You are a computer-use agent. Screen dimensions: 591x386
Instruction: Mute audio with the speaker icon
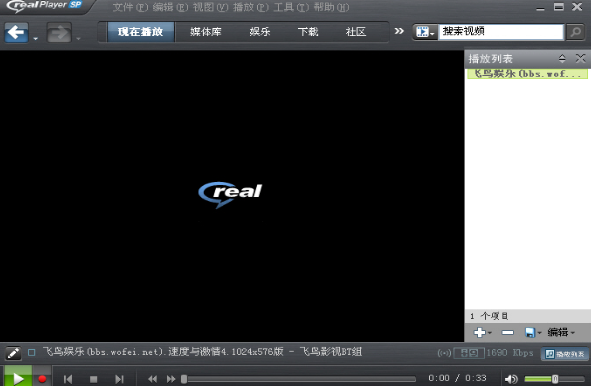coord(511,379)
